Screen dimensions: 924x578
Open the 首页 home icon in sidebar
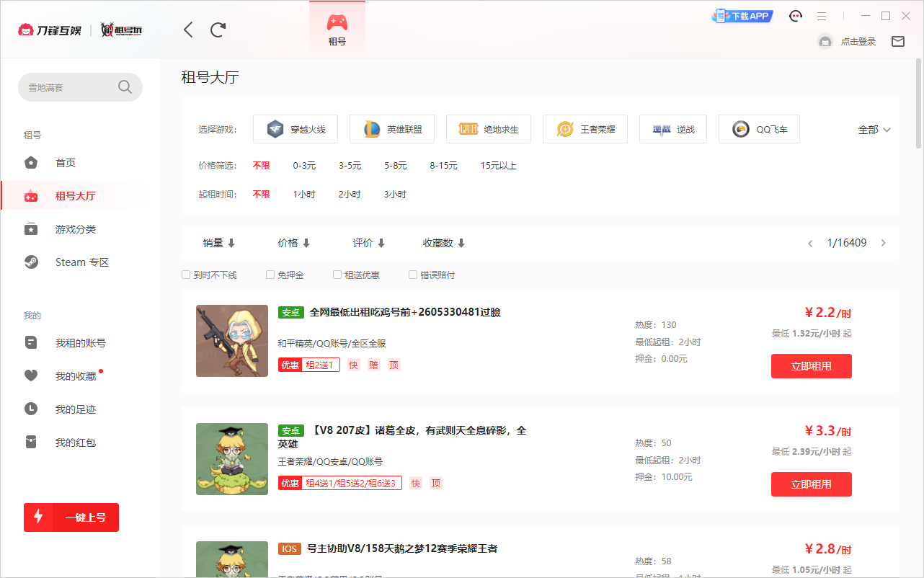coord(31,162)
